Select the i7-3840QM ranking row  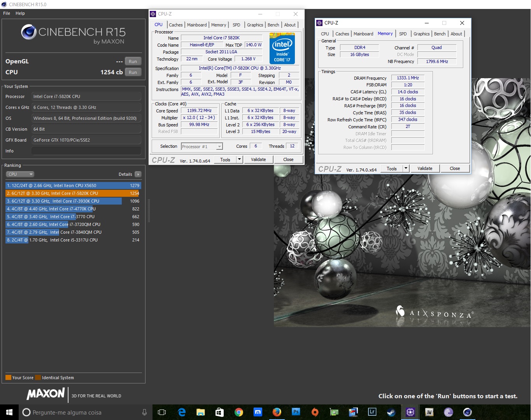(x=73, y=232)
